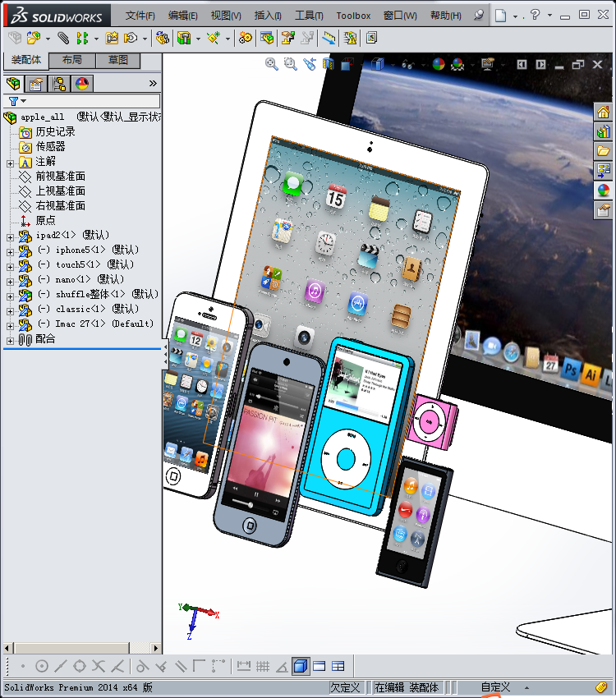The image size is (616, 698).
Task: Activate the Move Component tool
Action: click(x=131, y=39)
